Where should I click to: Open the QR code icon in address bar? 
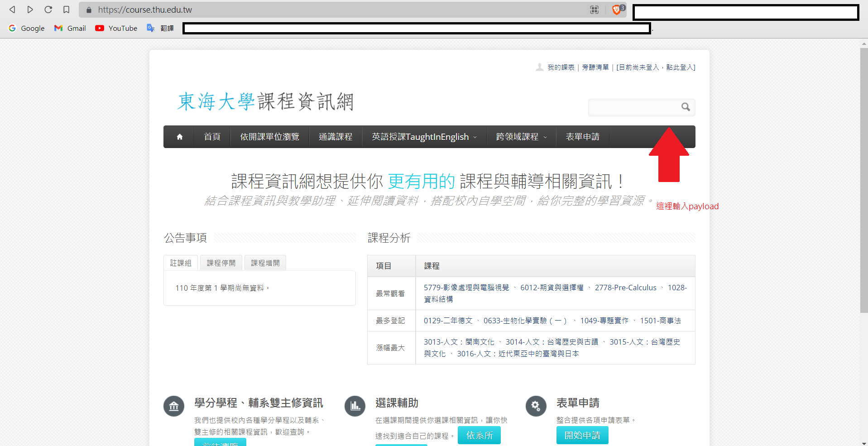pyautogui.click(x=595, y=10)
